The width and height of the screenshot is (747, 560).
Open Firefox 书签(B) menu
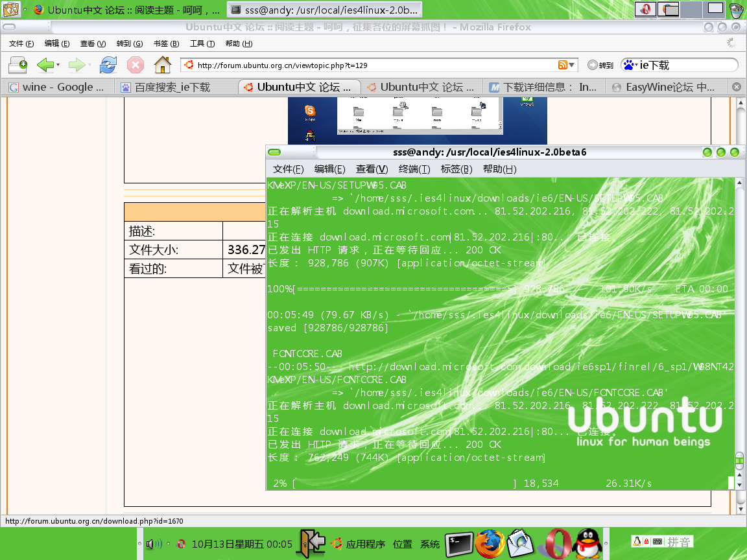coord(166,43)
